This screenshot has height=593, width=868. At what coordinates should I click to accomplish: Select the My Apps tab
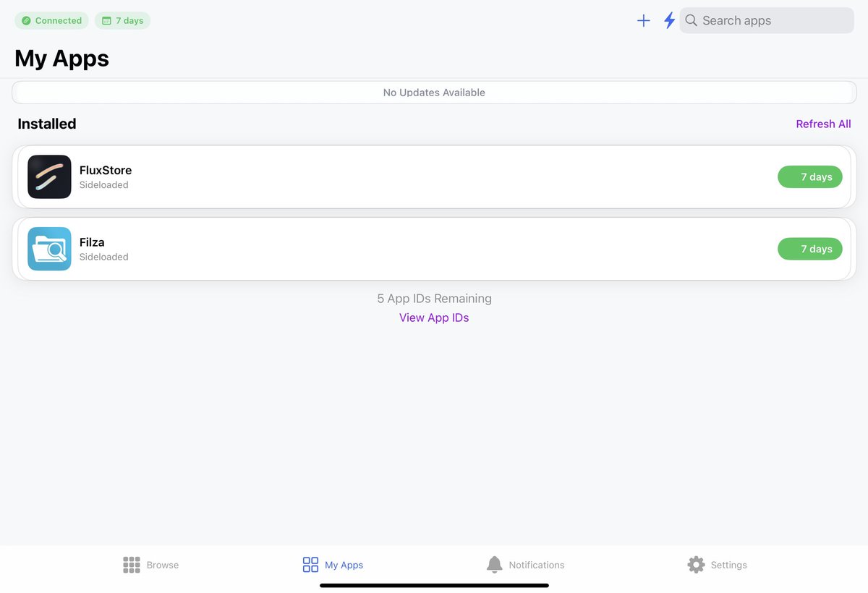pyautogui.click(x=333, y=565)
